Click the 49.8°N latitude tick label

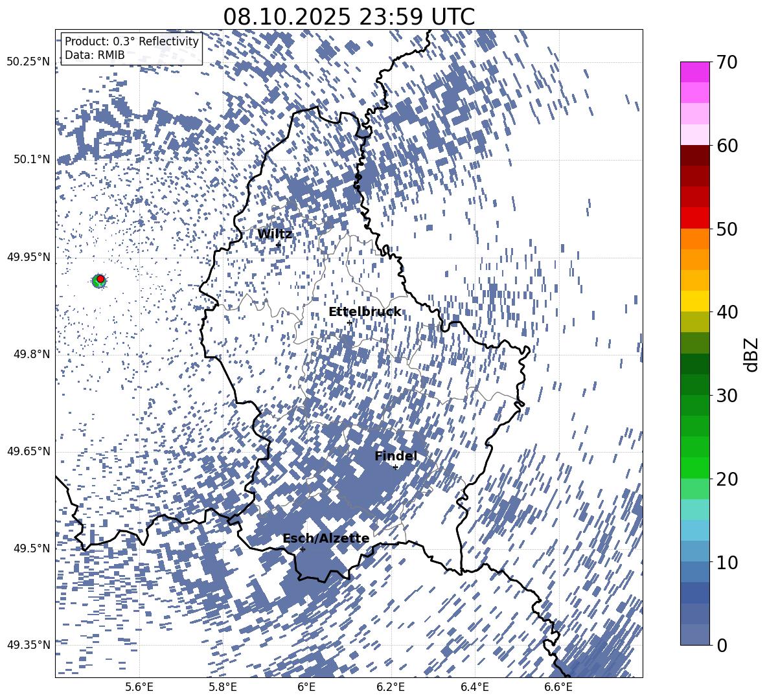32,354
